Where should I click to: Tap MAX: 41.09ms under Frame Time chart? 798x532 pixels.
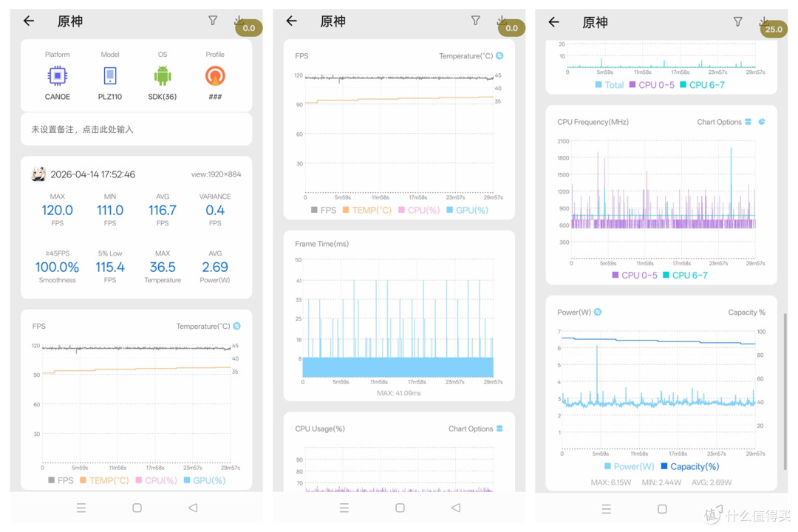point(399,393)
